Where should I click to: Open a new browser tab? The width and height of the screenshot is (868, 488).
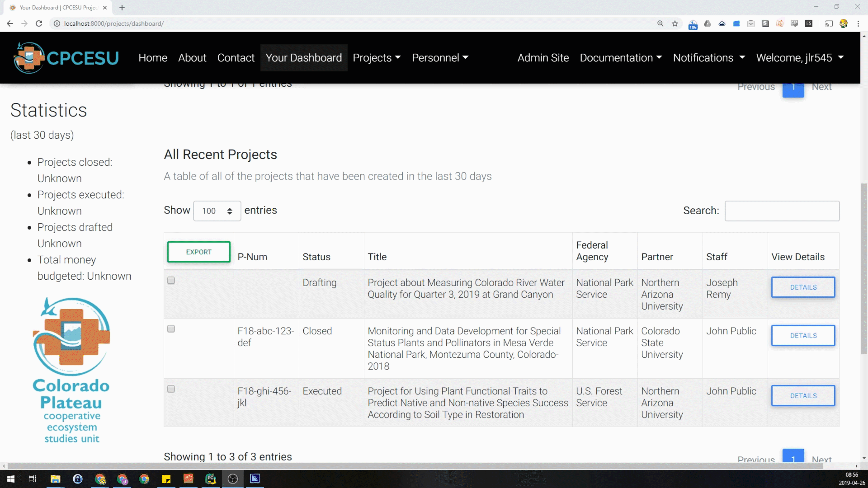coord(122,8)
